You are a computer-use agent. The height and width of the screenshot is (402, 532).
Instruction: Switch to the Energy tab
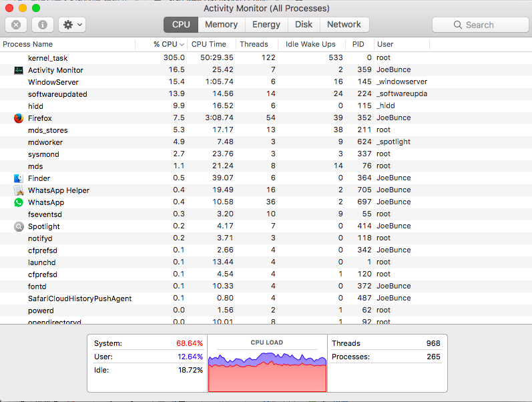coord(266,25)
